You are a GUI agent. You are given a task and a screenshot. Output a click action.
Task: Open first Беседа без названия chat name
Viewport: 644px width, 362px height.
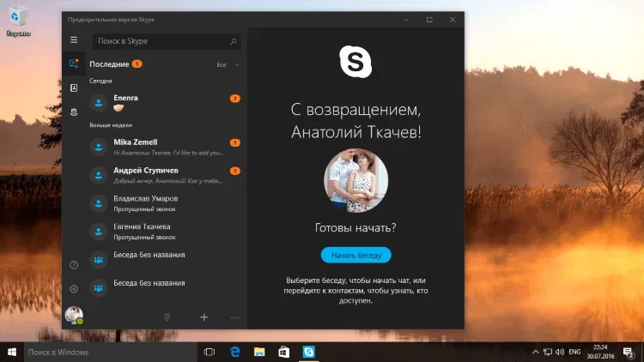[149, 255]
